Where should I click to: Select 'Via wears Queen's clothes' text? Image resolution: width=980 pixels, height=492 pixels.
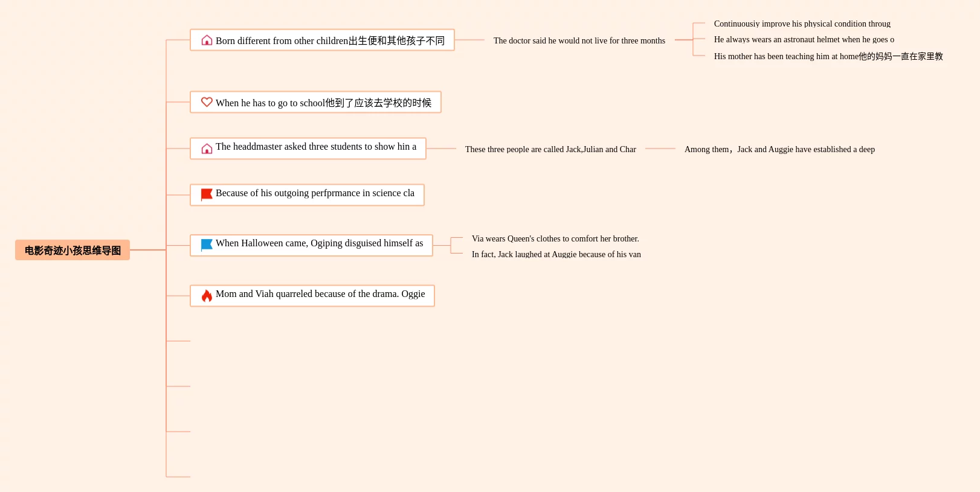pos(555,238)
